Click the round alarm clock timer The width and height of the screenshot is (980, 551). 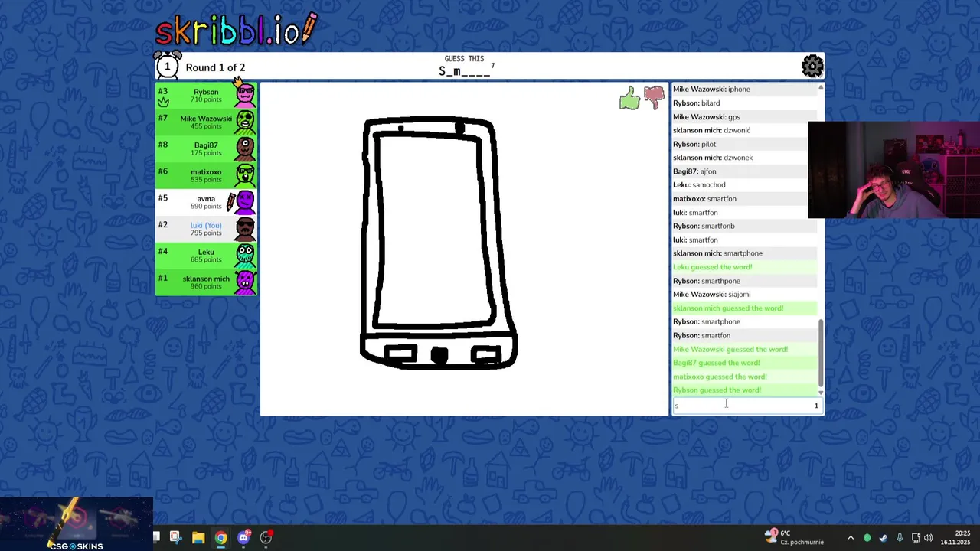tap(167, 67)
